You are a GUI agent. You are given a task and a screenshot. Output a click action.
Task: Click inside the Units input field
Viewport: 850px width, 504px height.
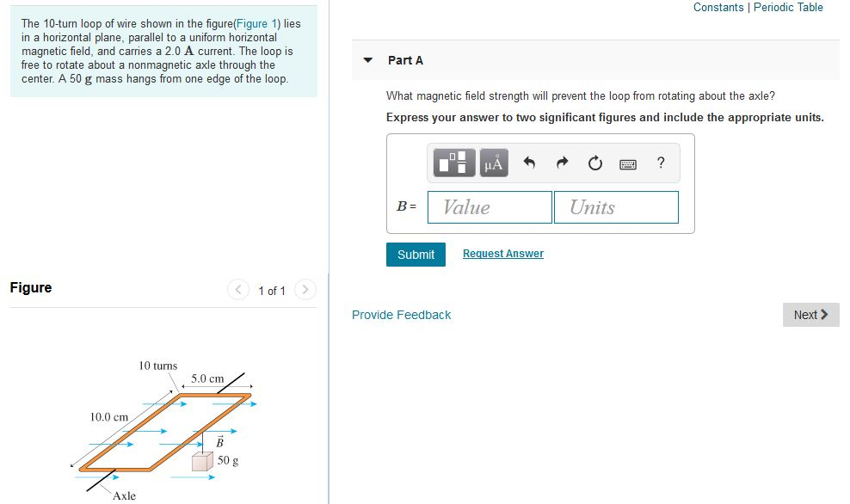(x=616, y=206)
